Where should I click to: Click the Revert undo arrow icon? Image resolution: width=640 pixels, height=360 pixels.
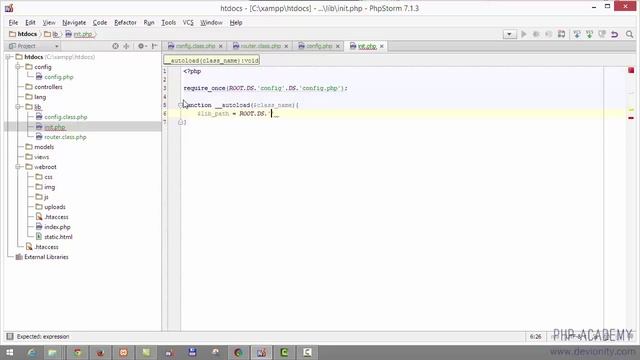(615, 34)
